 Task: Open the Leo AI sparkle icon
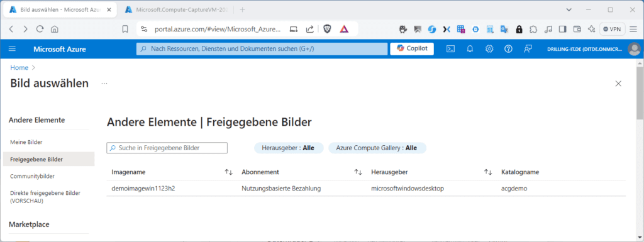(591, 29)
